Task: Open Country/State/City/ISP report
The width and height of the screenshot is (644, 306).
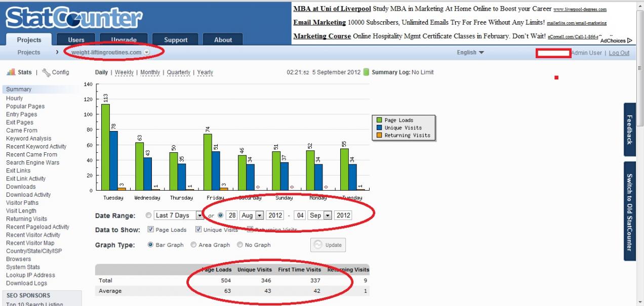Action: [34, 251]
